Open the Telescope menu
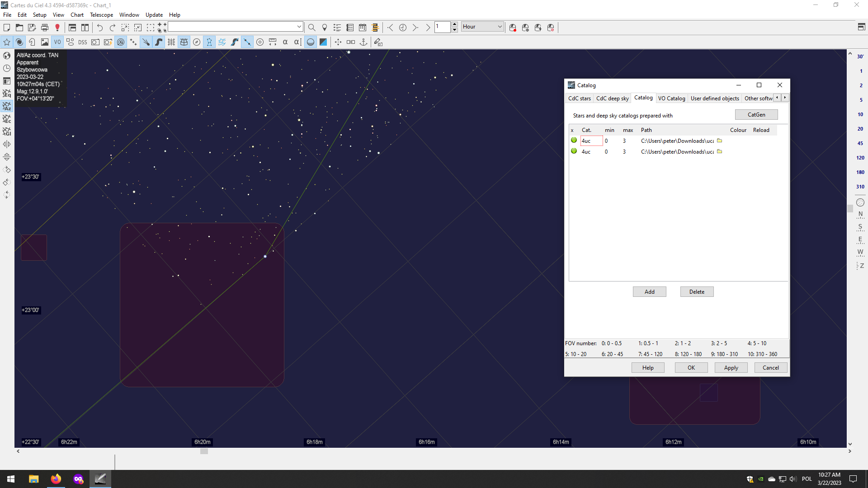Screen dimensions: 868x488 [101, 15]
